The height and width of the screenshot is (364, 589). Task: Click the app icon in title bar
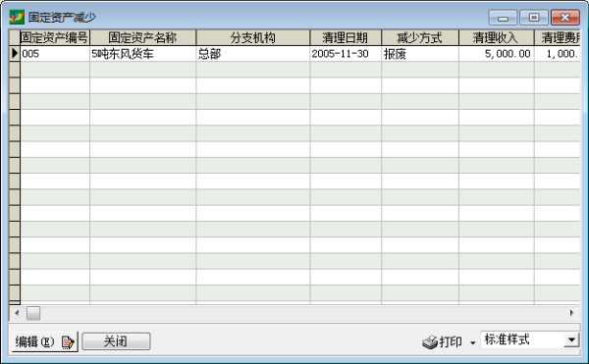point(17,17)
